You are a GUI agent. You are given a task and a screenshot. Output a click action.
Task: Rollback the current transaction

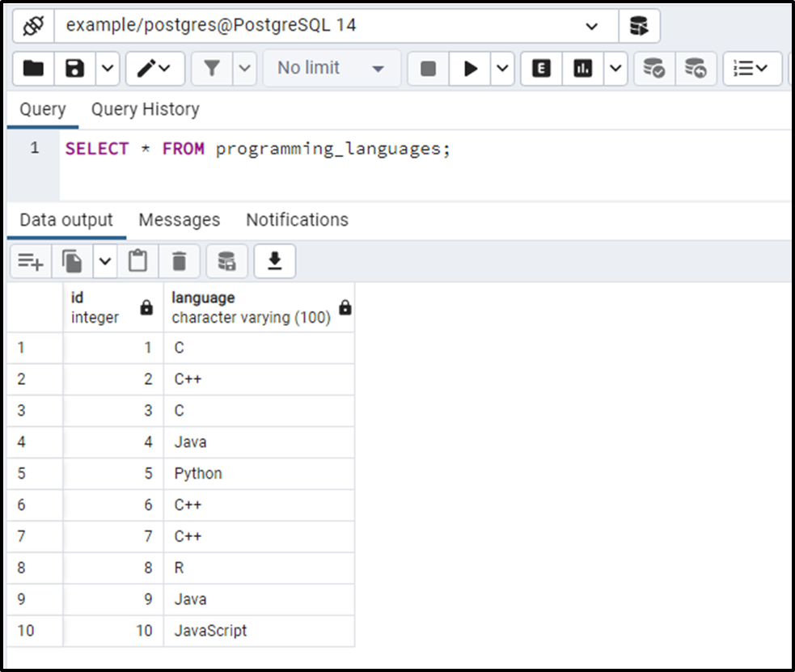(x=694, y=68)
